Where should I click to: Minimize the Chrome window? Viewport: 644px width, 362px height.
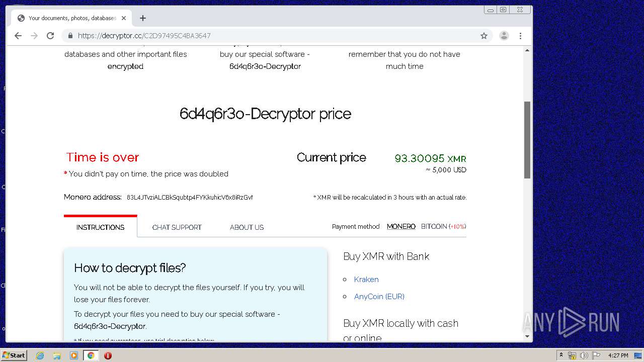[x=491, y=10]
